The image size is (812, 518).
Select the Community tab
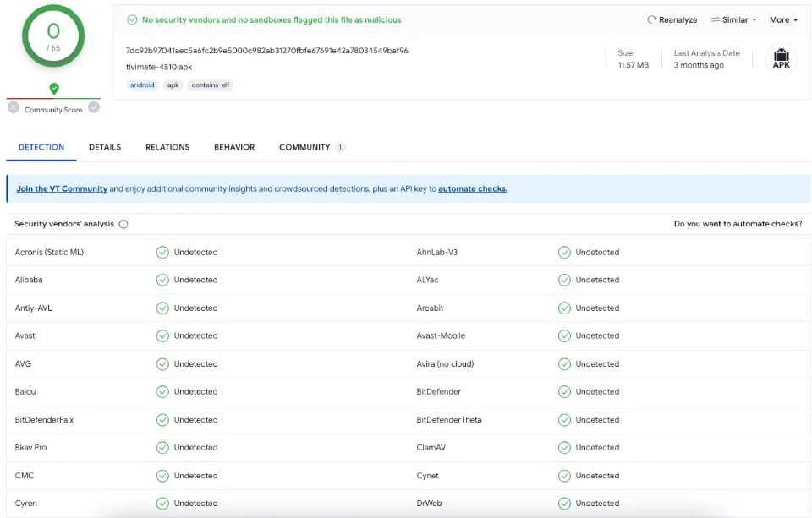click(x=304, y=147)
